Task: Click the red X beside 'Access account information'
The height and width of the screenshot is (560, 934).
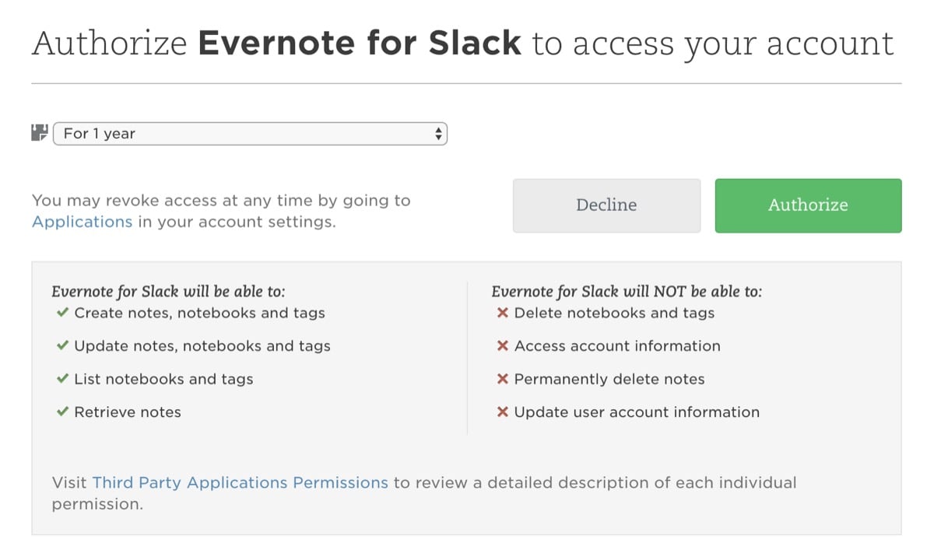Action: click(x=503, y=346)
